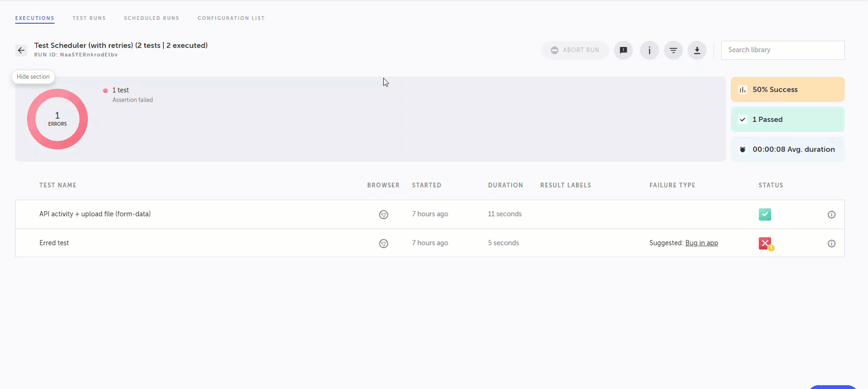The height and width of the screenshot is (389, 868).
Task: Click the 11 seconds duration value
Action: 505,214
